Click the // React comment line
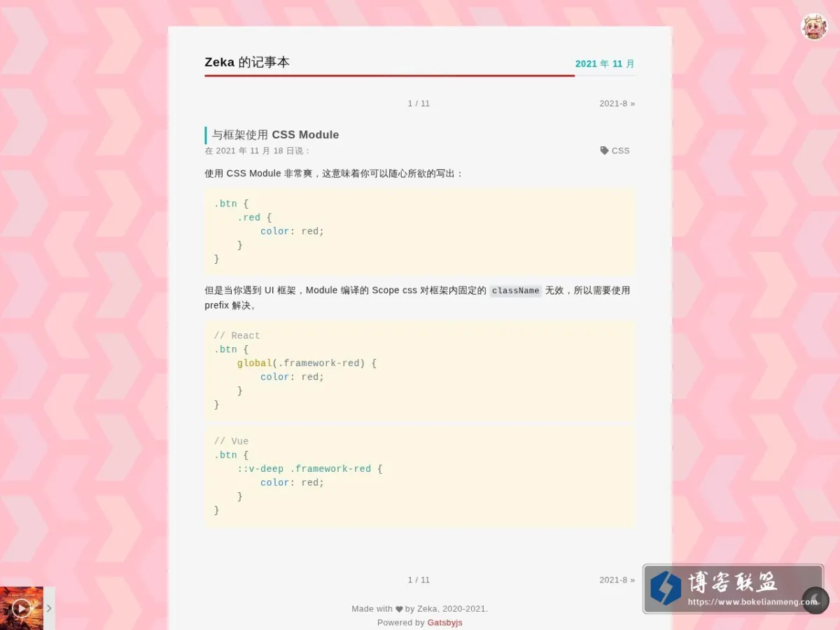Screen dimensions: 840x630 pyautogui.click(x=237, y=336)
